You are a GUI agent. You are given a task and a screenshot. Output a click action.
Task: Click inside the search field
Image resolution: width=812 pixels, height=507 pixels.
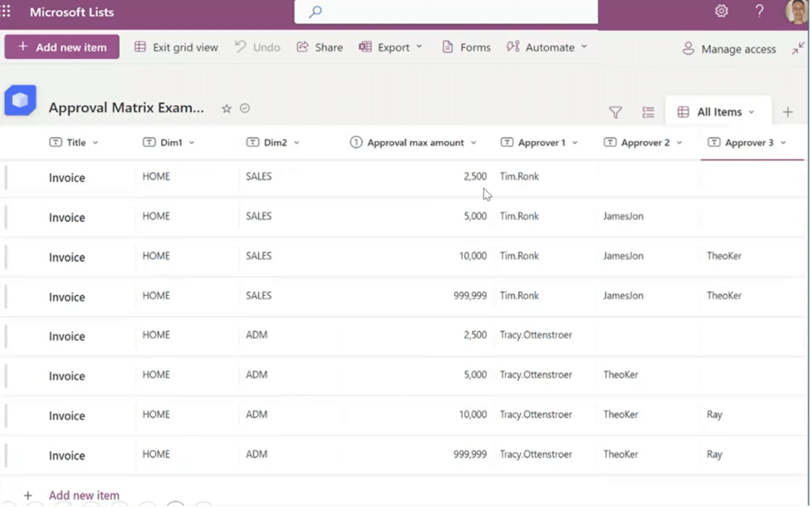click(x=445, y=11)
